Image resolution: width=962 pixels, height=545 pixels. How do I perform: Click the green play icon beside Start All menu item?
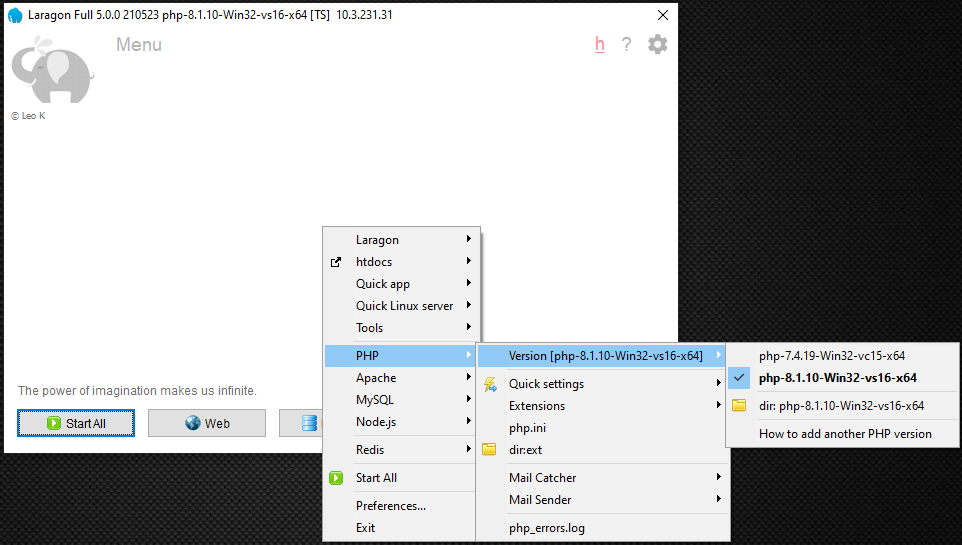[x=336, y=477]
